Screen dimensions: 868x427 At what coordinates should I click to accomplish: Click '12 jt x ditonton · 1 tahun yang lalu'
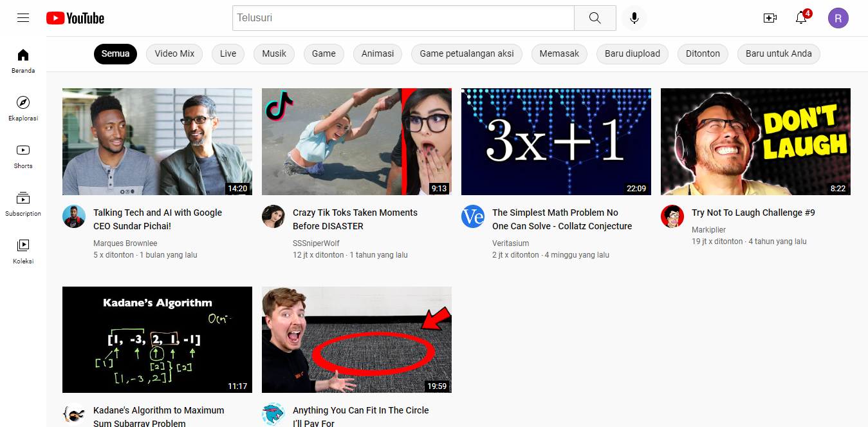tap(350, 255)
